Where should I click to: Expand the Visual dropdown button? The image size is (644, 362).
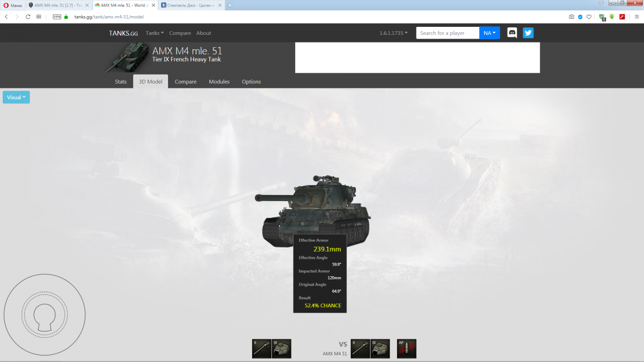pos(16,98)
